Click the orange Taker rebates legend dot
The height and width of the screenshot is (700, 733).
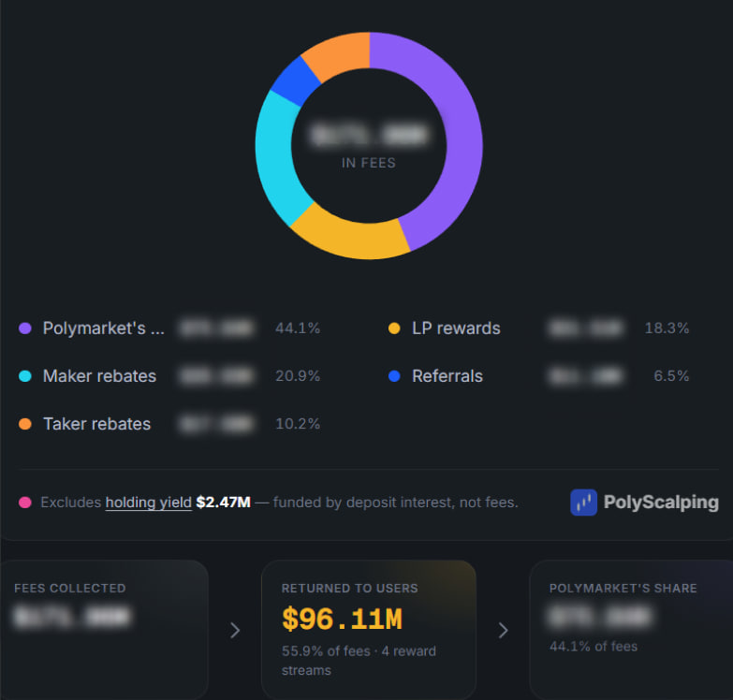pos(24,424)
